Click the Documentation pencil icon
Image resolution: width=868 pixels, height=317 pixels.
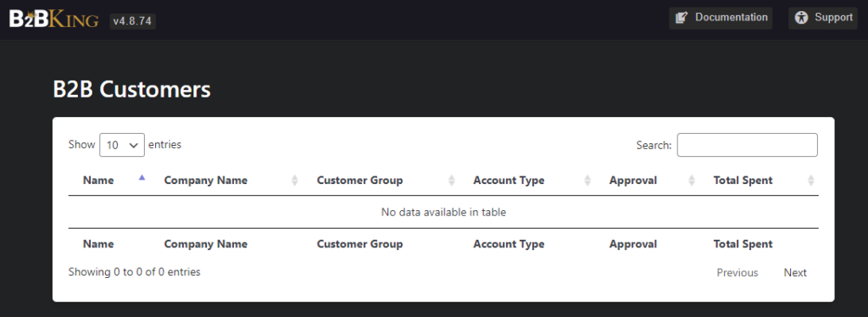point(682,18)
